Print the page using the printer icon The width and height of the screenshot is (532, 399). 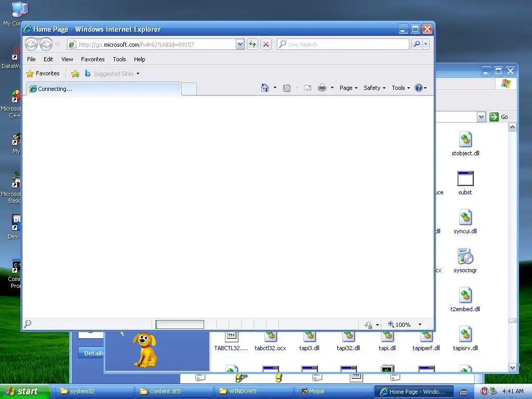[322, 88]
